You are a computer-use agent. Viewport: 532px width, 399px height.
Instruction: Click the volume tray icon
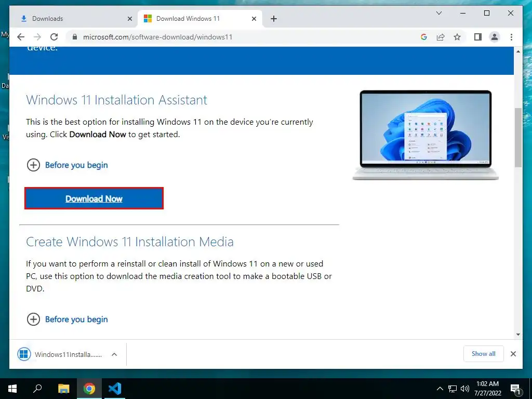[x=465, y=389]
